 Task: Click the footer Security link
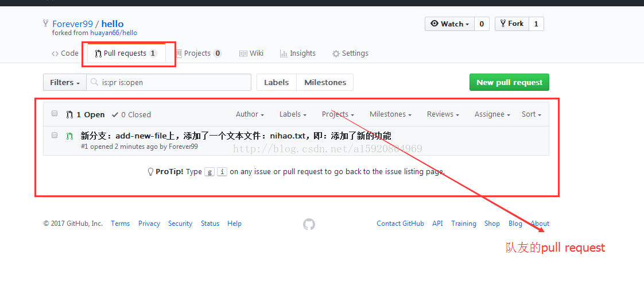[x=180, y=224]
